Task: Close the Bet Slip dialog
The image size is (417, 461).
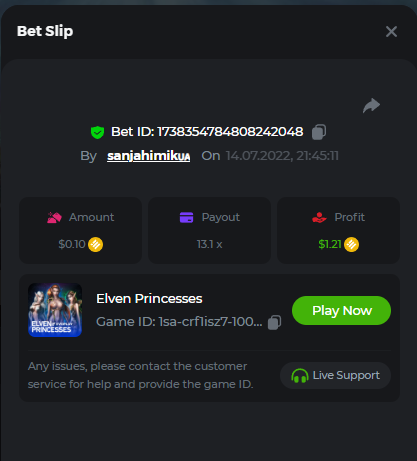Action: tap(391, 32)
